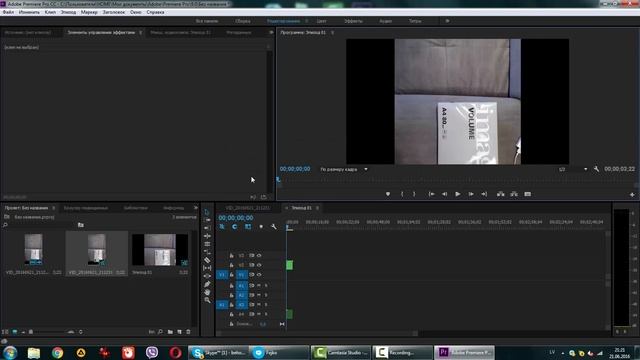Open the Справка menu

pyautogui.click(x=156, y=12)
